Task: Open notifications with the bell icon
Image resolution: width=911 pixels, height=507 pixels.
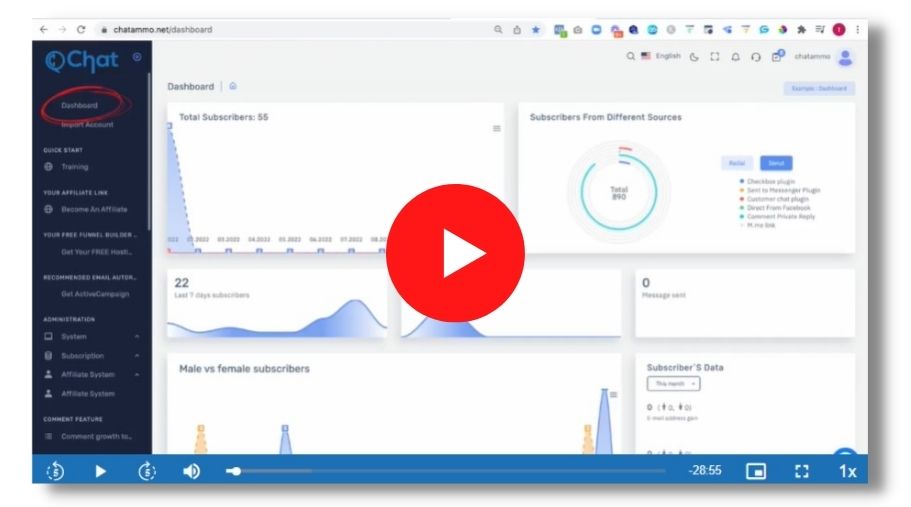Action: pyautogui.click(x=736, y=57)
